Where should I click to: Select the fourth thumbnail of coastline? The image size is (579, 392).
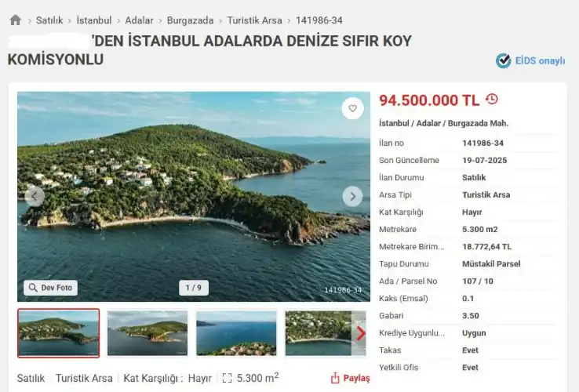319,333
